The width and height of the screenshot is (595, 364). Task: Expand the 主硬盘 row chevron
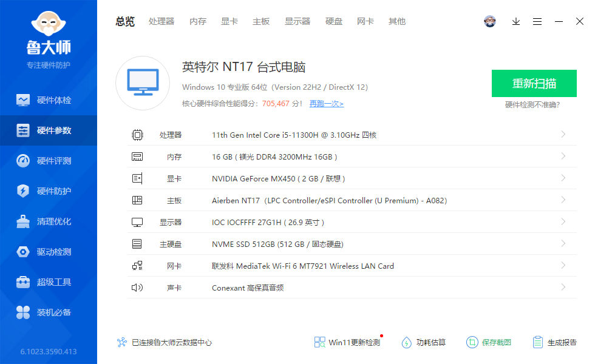pos(563,243)
